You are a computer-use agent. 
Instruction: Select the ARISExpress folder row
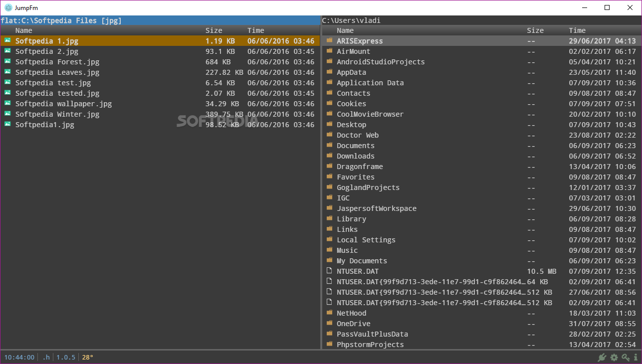click(481, 41)
